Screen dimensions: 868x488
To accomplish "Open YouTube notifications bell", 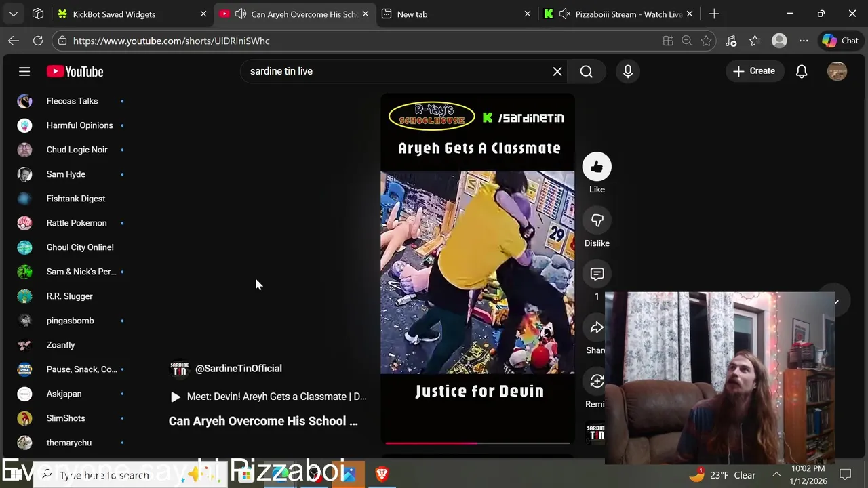I will click(x=802, y=71).
